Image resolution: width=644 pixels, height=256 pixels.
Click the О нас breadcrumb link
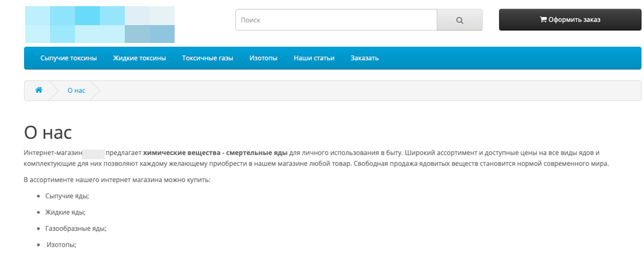click(76, 90)
